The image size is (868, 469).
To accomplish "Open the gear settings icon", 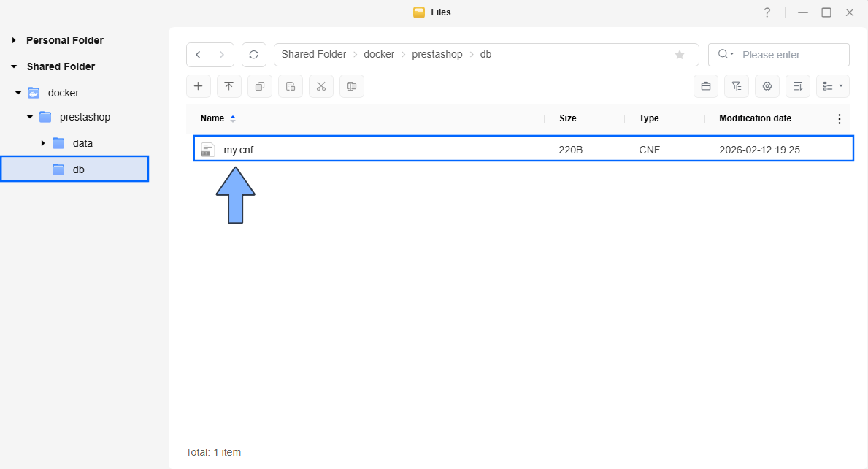I will tap(767, 86).
